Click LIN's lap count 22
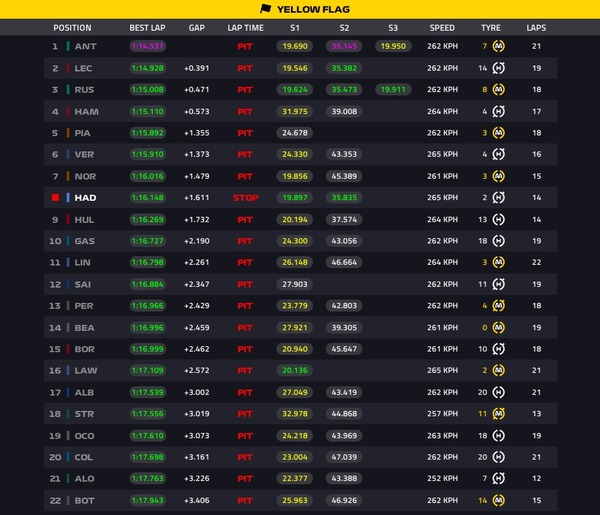Screen dimensions: 600x515 pyautogui.click(x=536, y=262)
